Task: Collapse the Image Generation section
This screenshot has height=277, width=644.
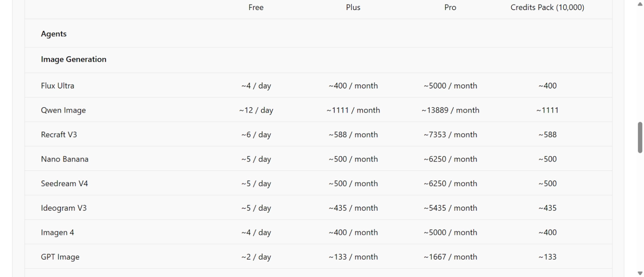Action: [x=73, y=60]
